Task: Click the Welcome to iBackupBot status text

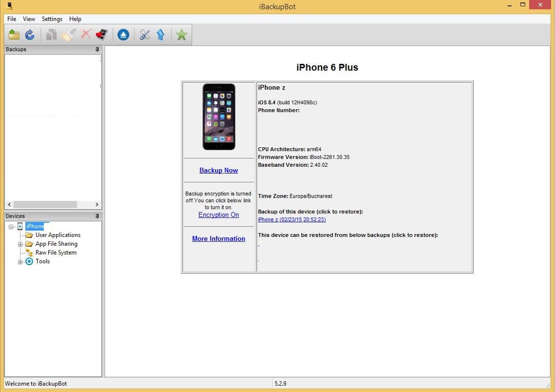Action: point(36,384)
